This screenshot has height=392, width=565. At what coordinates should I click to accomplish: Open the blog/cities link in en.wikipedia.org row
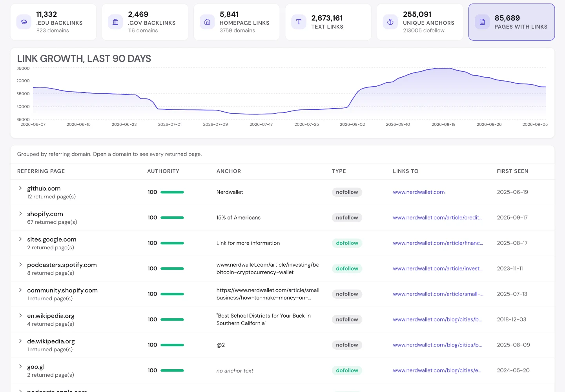[437, 319]
